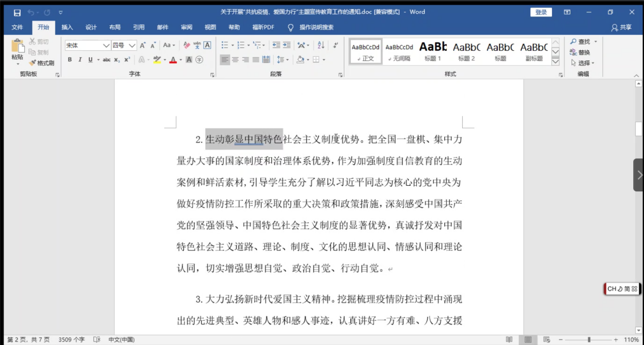
Task: Apply strikethrough (abc) formatting
Action: click(107, 59)
